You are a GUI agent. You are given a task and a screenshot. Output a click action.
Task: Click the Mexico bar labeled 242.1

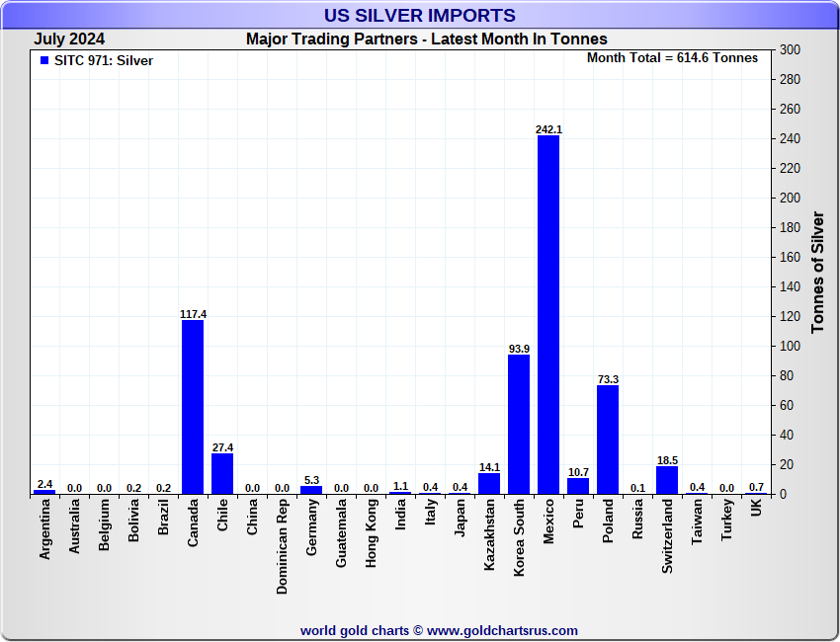[x=548, y=314]
